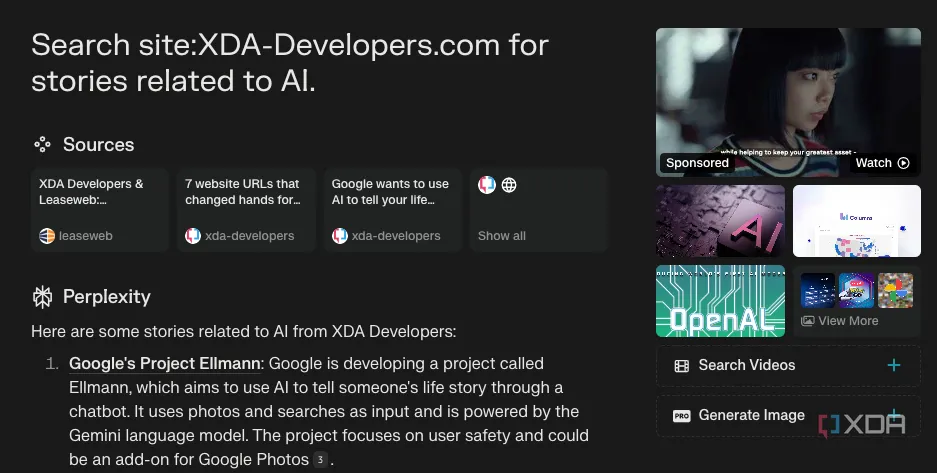Screen dimensions: 937x473
Task: Click Google's Project Ellmann heading link
Action: click(165, 363)
